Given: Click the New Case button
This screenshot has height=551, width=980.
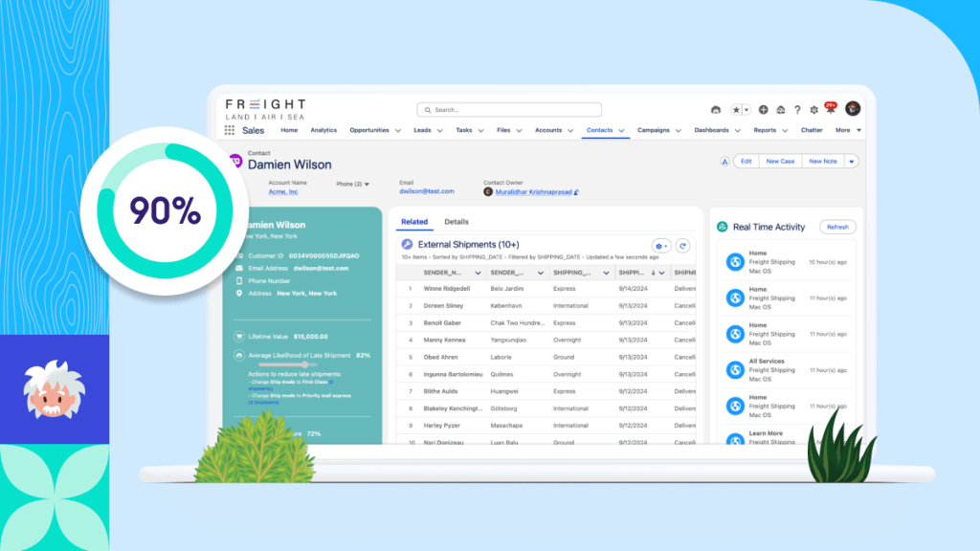Looking at the screenshot, I should 780,162.
